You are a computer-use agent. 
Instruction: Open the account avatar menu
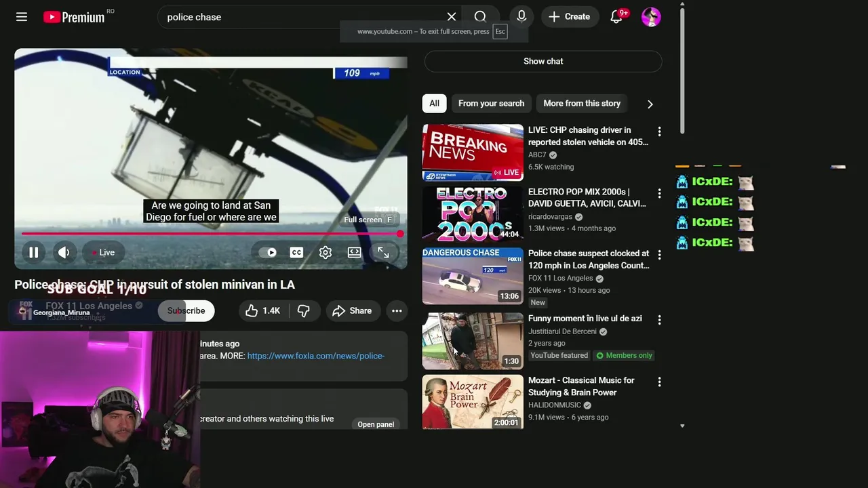click(x=651, y=17)
